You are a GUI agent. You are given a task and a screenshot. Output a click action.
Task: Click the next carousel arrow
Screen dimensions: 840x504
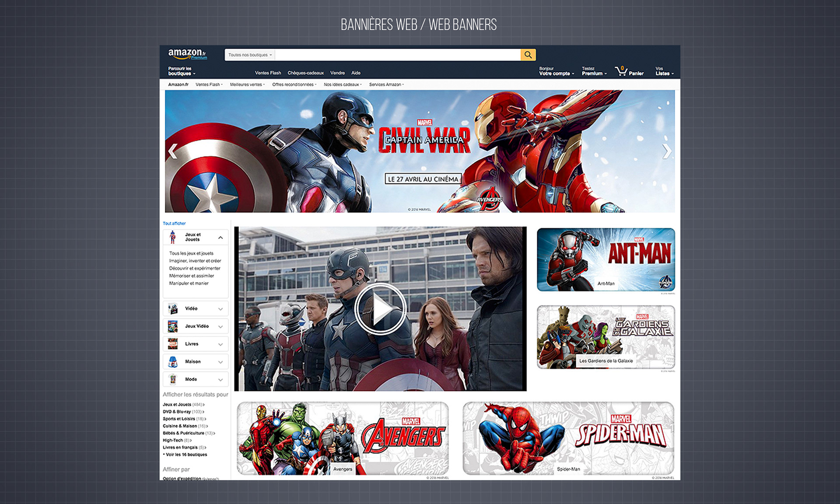point(667,150)
